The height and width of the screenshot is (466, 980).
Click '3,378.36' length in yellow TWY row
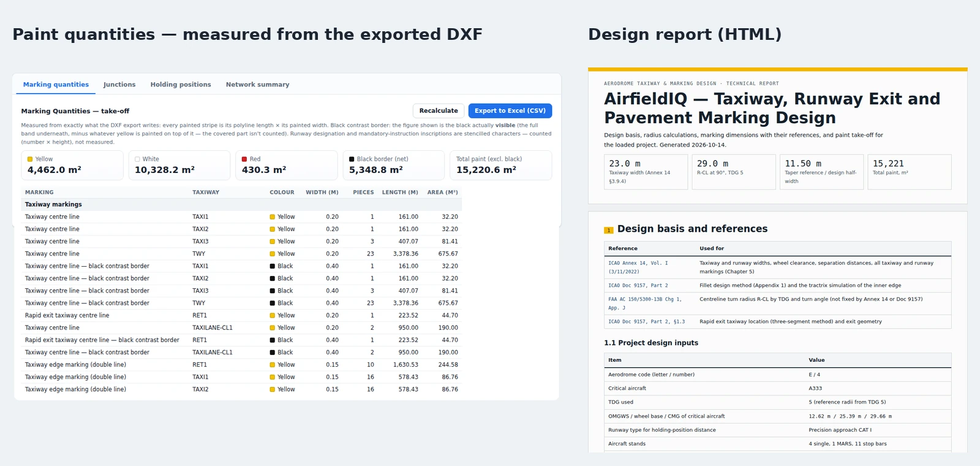405,254
